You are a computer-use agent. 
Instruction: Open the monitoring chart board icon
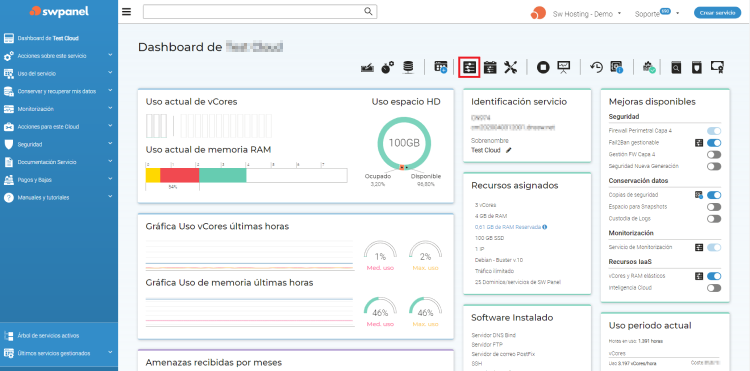[x=563, y=67]
